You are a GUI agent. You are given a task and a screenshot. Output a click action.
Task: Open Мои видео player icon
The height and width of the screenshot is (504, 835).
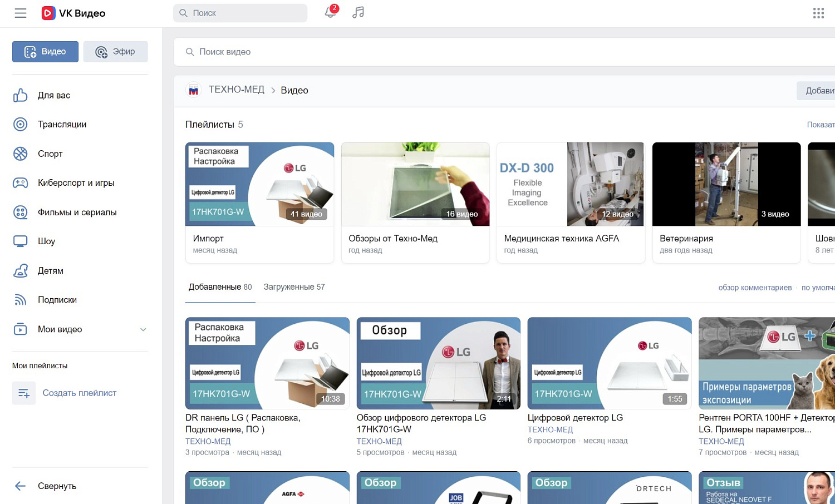click(x=21, y=329)
